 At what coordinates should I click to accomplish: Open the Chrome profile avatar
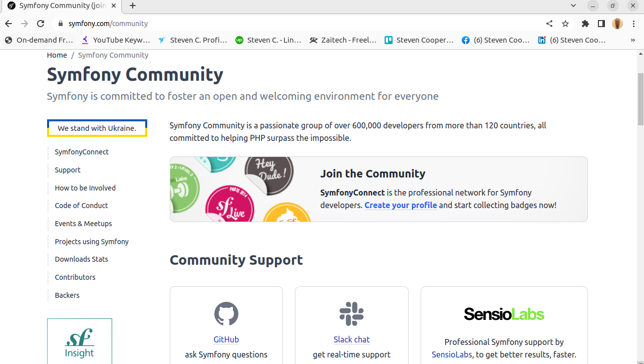coord(617,24)
